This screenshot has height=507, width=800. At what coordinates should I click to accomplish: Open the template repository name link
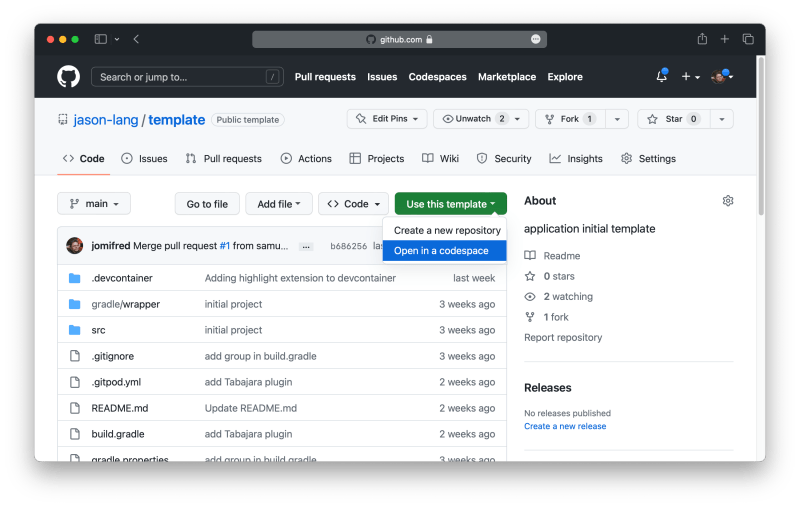(177, 120)
